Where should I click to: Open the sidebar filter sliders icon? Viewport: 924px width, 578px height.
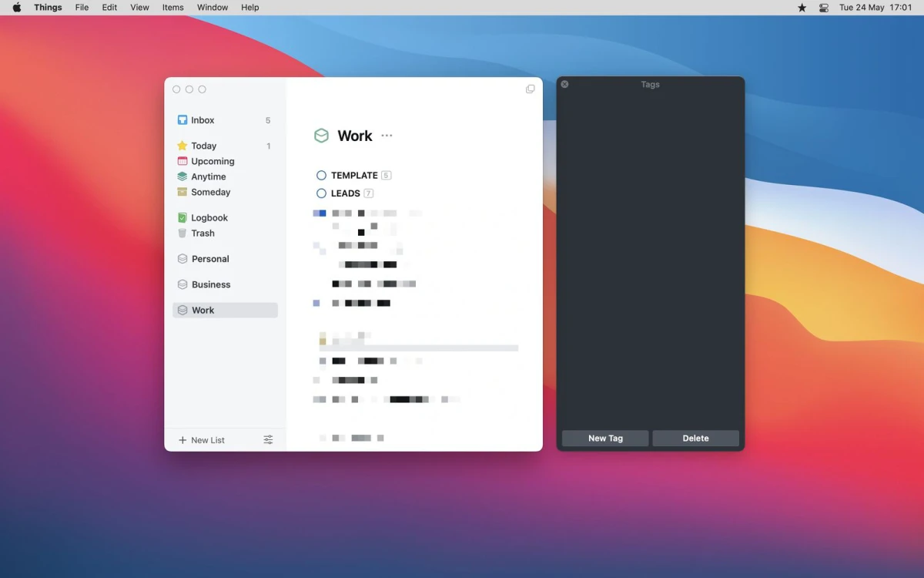(x=268, y=439)
